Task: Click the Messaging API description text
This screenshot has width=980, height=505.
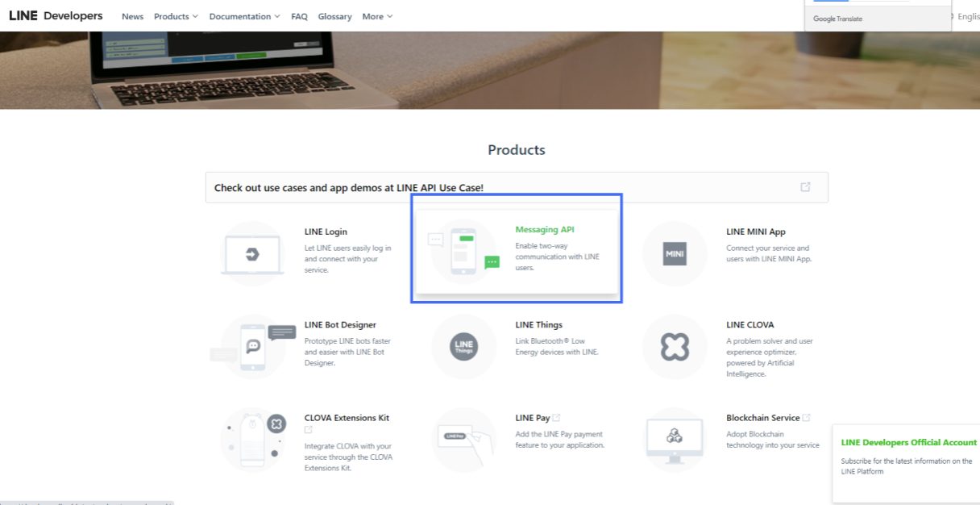Action: [558, 257]
